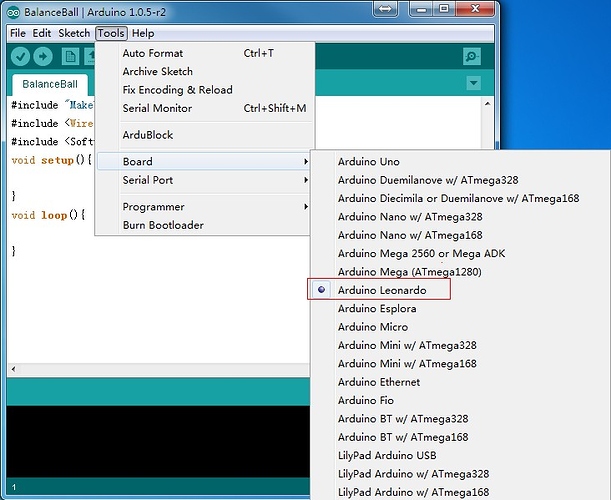Image resolution: width=611 pixels, height=500 pixels.
Task: Click the Upload arrow toolbar icon
Action: point(43,57)
